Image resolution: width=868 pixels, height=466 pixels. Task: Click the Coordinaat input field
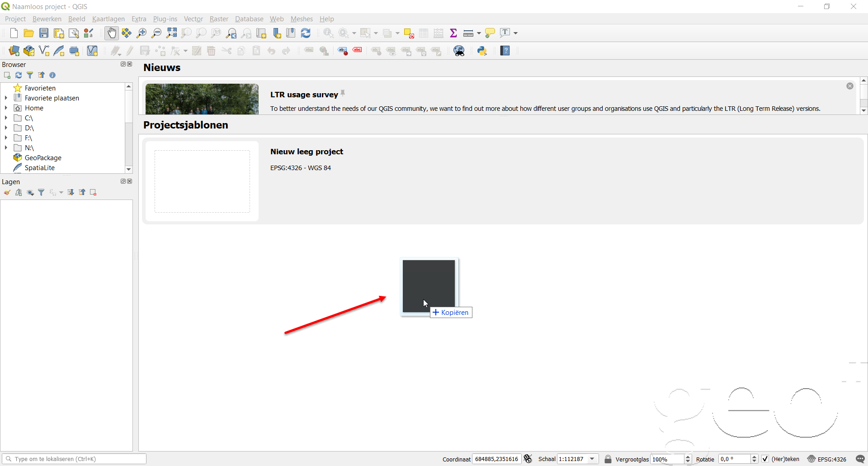[x=496, y=459]
